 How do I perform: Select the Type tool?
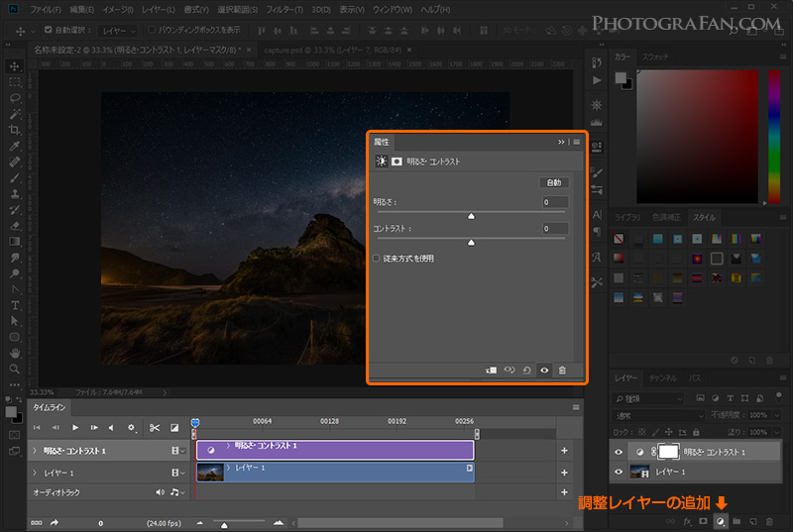point(15,305)
